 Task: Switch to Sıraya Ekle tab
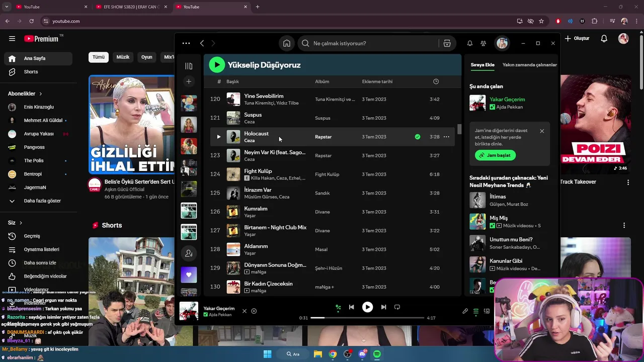(x=482, y=65)
